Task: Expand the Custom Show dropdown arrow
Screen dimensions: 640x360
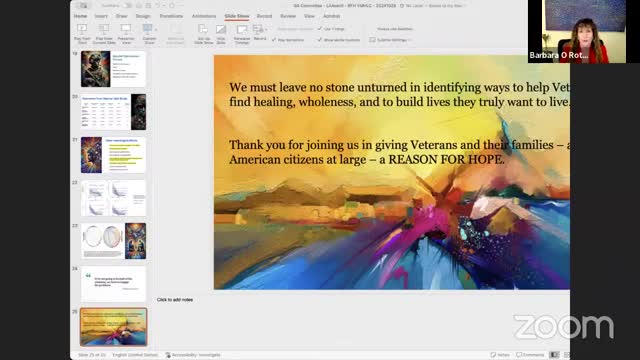Action: tap(156, 29)
